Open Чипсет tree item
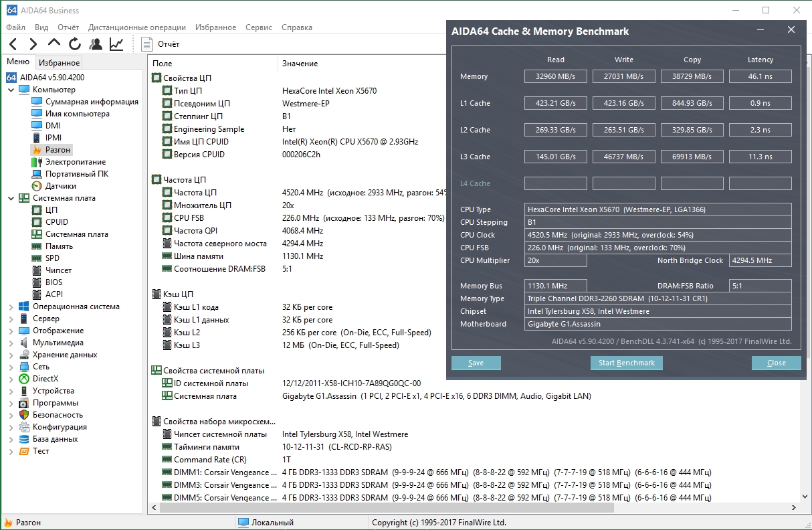 (x=59, y=270)
